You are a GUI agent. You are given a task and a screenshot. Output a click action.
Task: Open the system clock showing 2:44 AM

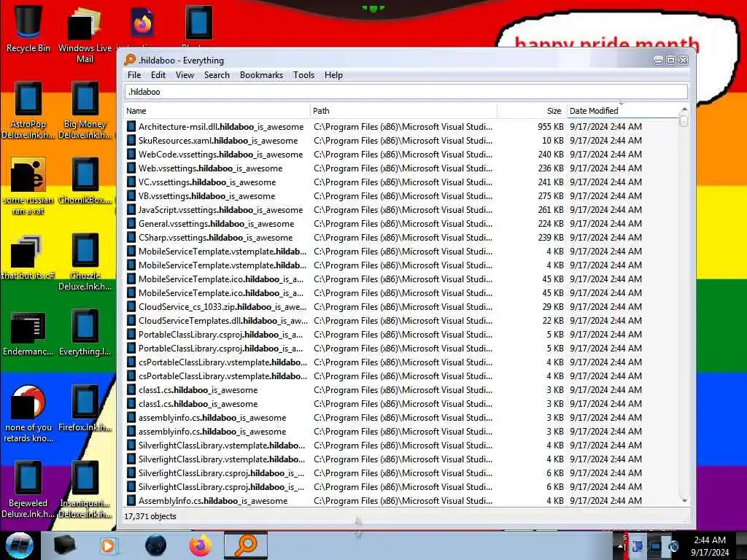[710, 546]
